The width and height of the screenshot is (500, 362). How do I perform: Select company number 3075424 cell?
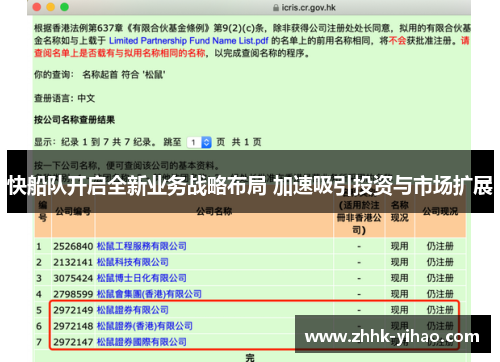(73, 278)
